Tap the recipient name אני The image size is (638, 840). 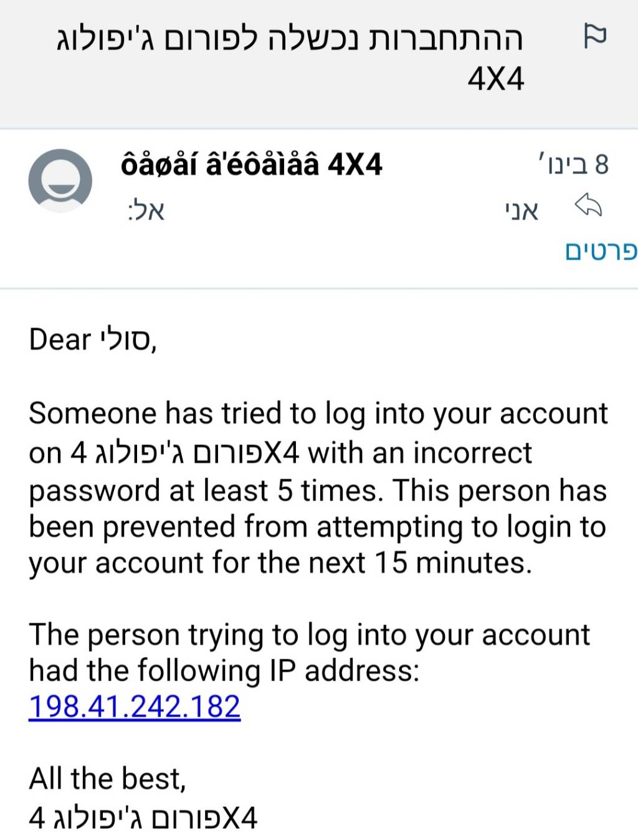pos(521,211)
